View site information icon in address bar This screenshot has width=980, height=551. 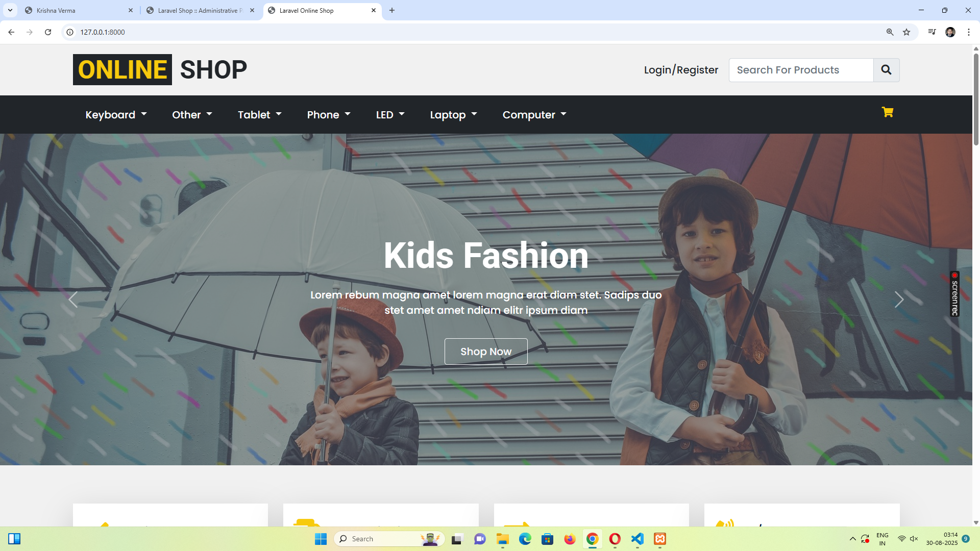point(70,32)
